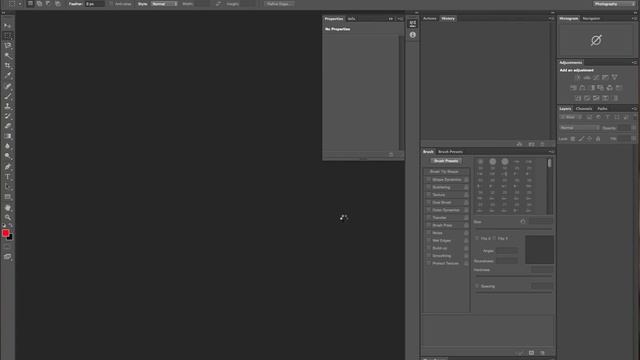The width and height of the screenshot is (640, 360).
Task: Click lock image pixels brush icon
Action: tap(581, 139)
